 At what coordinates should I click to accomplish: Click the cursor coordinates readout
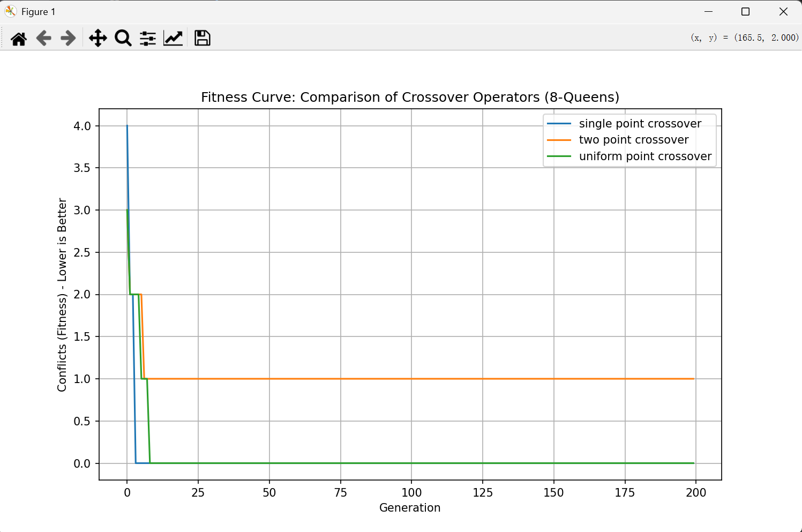coord(744,38)
